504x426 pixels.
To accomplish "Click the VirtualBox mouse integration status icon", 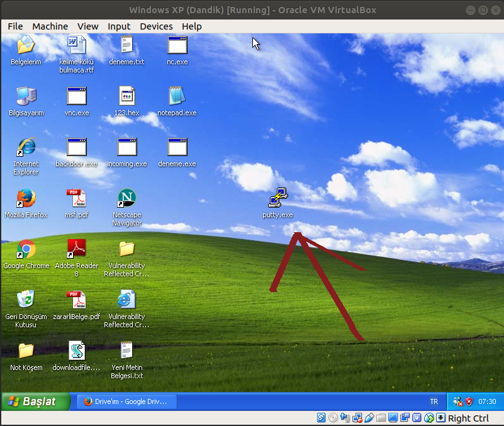I will click(x=428, y=418).
